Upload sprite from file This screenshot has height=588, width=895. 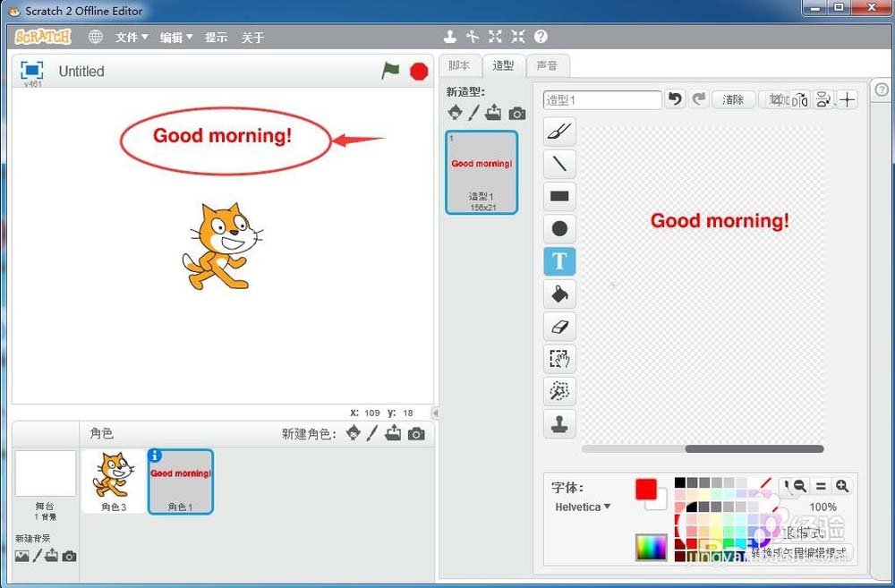pyautogui.click(x=393, y=433)
